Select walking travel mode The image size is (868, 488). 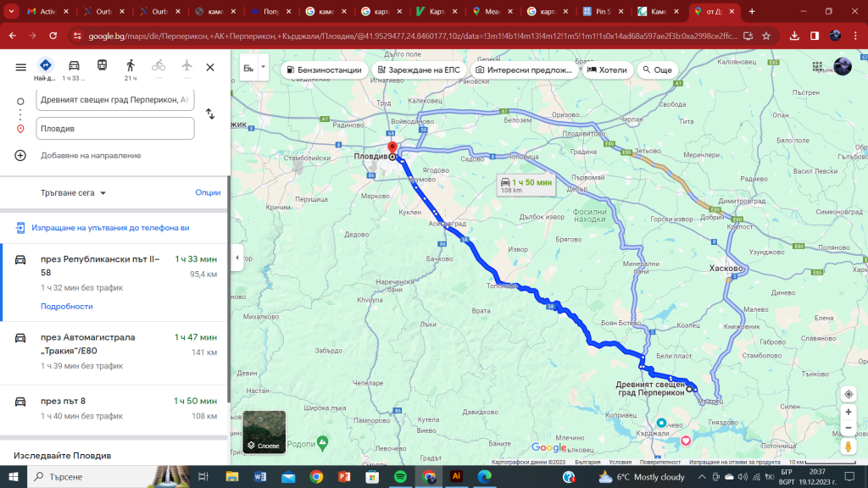[x=130, y=66]
